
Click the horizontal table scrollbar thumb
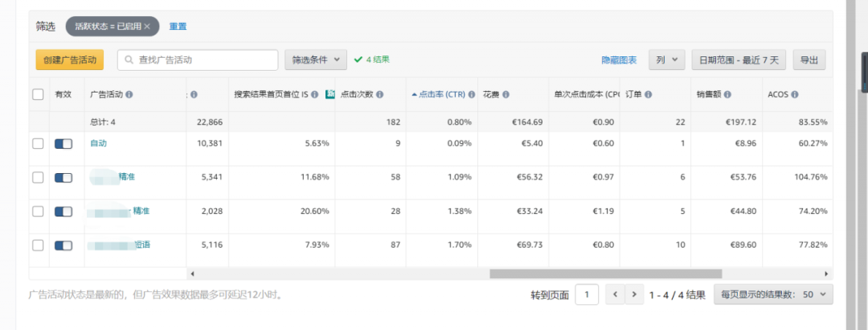[606, 274]
